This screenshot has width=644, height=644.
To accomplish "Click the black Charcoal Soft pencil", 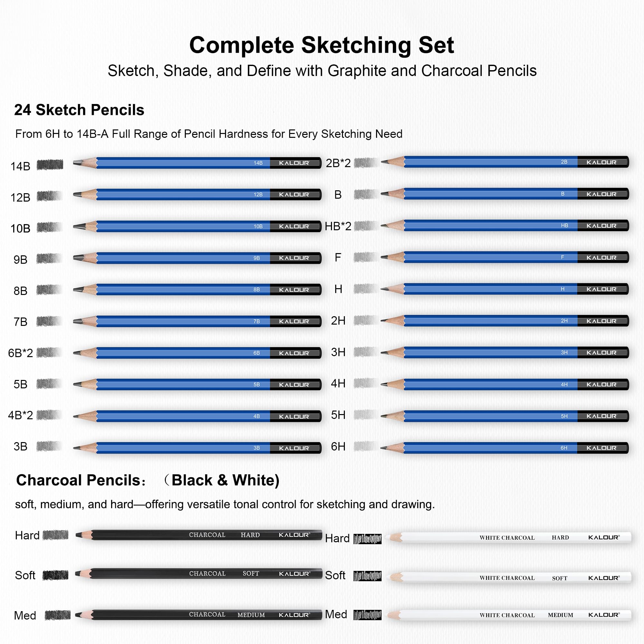I will click(199, 573).
